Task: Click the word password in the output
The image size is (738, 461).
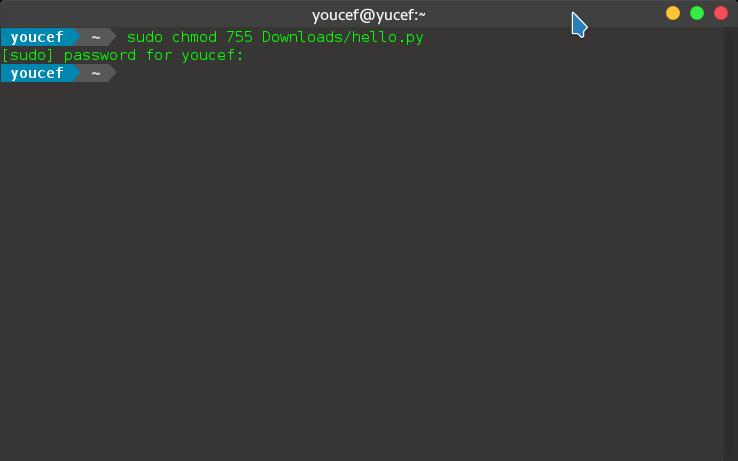Action: point(100,56)
